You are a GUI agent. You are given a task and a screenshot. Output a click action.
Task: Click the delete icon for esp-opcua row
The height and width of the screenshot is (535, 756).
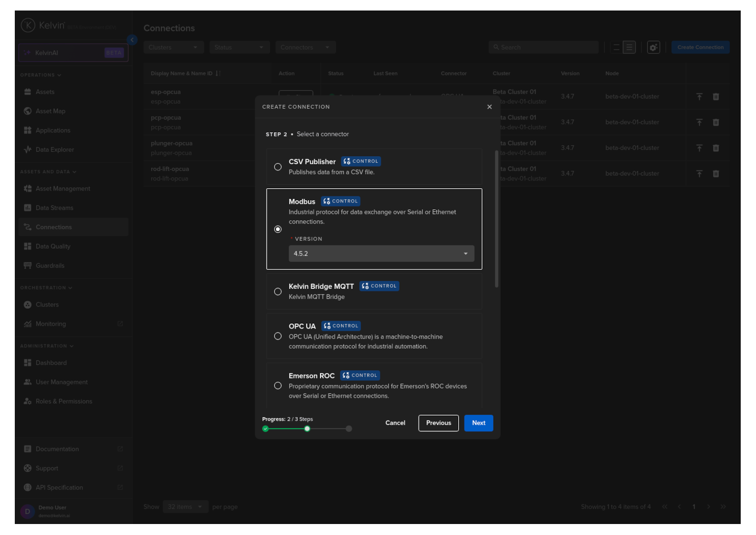pos(715,97)
